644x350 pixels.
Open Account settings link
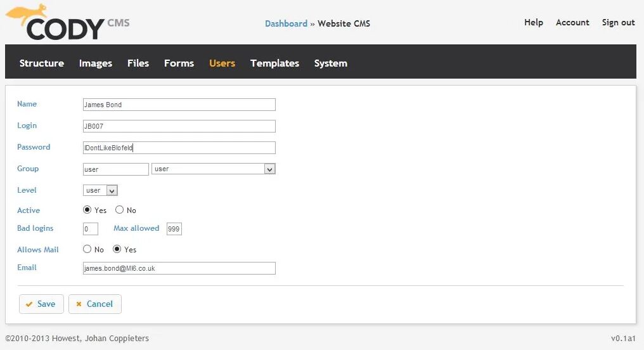click(x=572, y=22)
